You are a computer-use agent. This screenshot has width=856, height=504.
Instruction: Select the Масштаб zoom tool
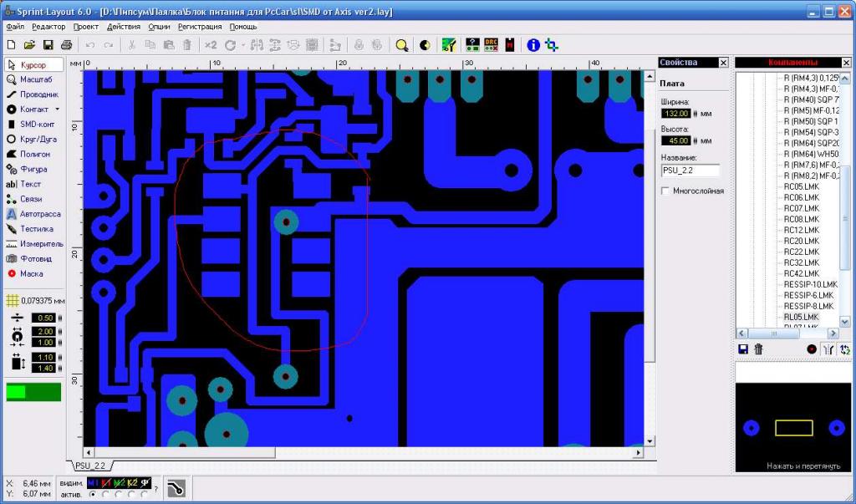point(32,79)
